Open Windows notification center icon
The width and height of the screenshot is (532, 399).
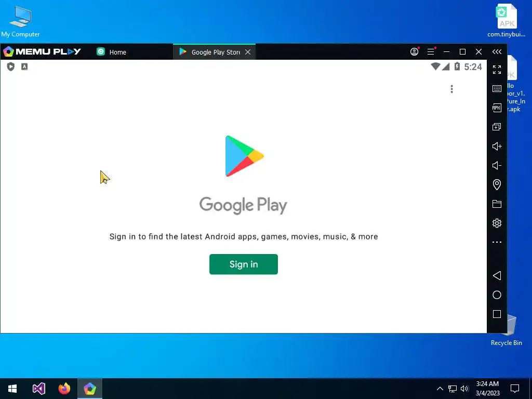point(515,389)
